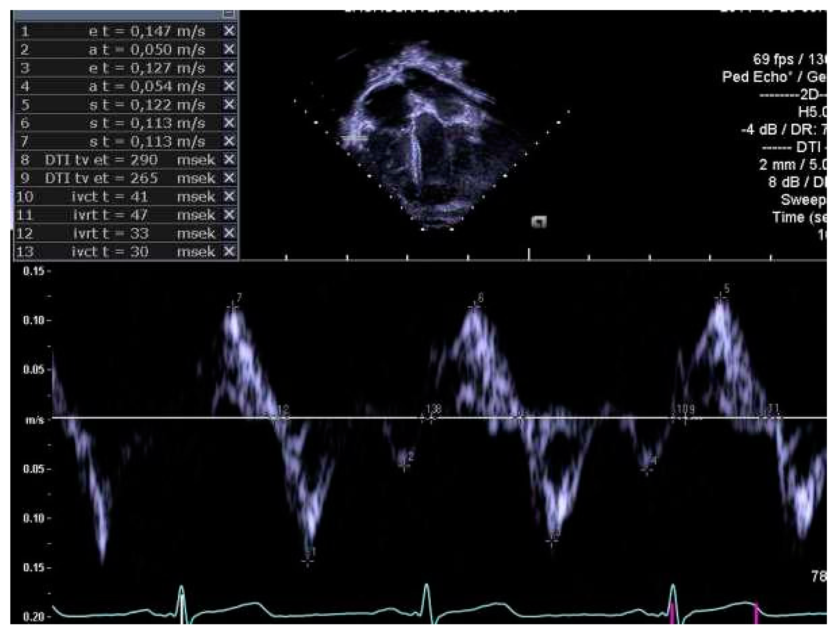Select the 'e t = 0,127 m/s' row
The width and height of the screenshot is (840, 634).
[x=126, y=68]
